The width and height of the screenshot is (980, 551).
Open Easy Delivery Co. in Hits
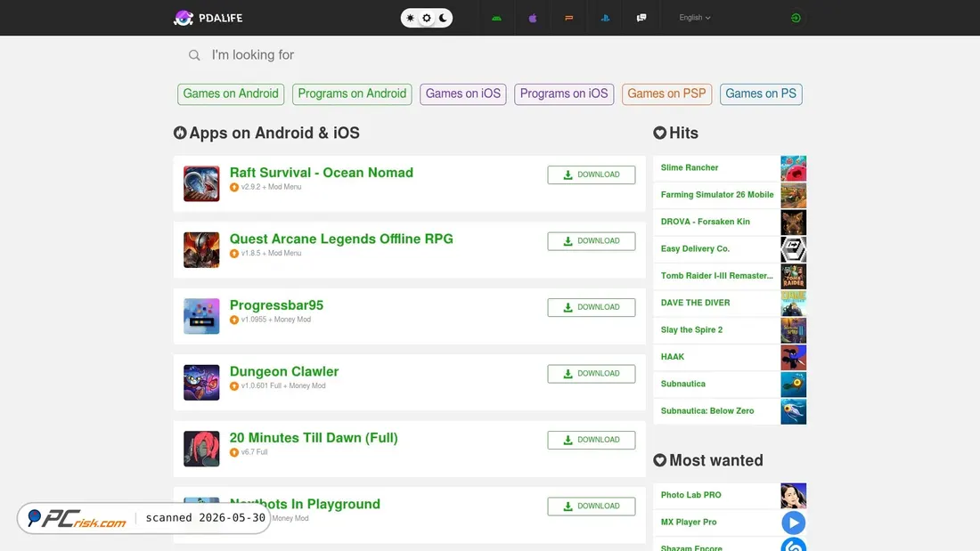click(x=695, y=248)
